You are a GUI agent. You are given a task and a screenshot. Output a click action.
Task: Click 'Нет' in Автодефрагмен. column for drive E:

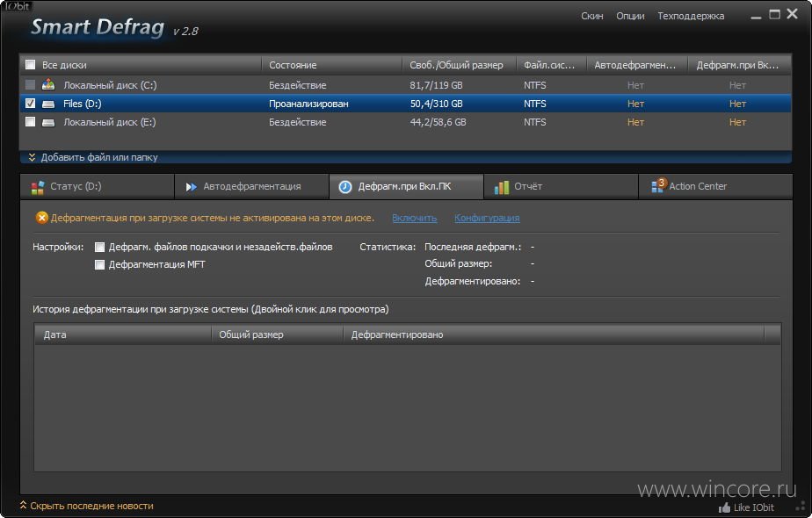[x=635, y=122]
